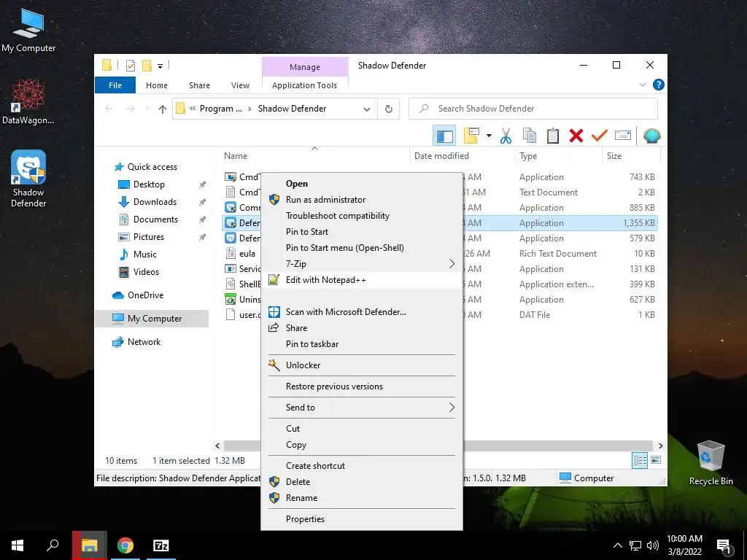
Task: Click the scissors Cut toolbar icon
Action: pos(506,136)
